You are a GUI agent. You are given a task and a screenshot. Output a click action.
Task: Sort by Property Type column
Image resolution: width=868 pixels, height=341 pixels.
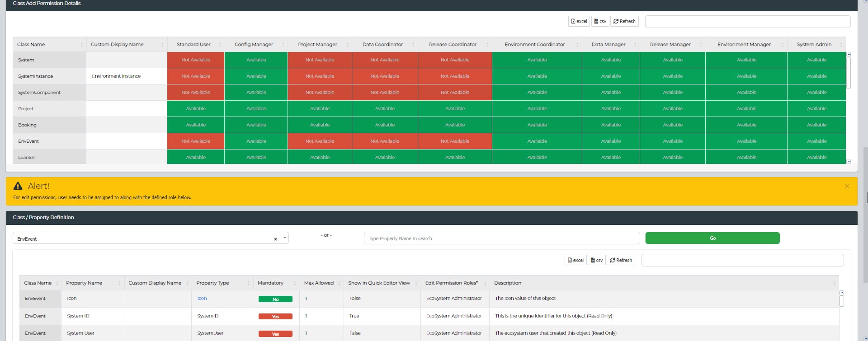click(222, 283)
